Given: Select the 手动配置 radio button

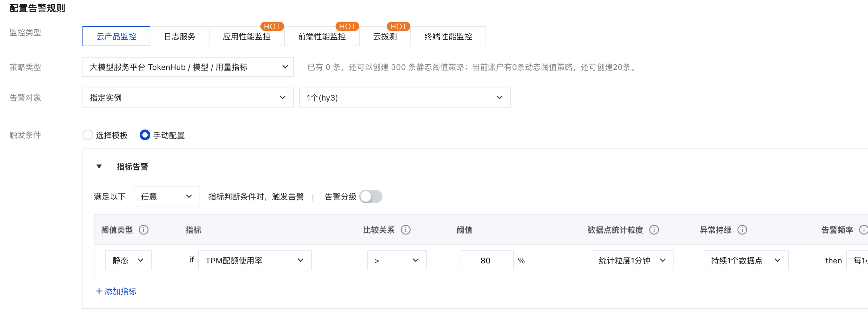Looking at the screenshot, I should click(x=145, y=135).
